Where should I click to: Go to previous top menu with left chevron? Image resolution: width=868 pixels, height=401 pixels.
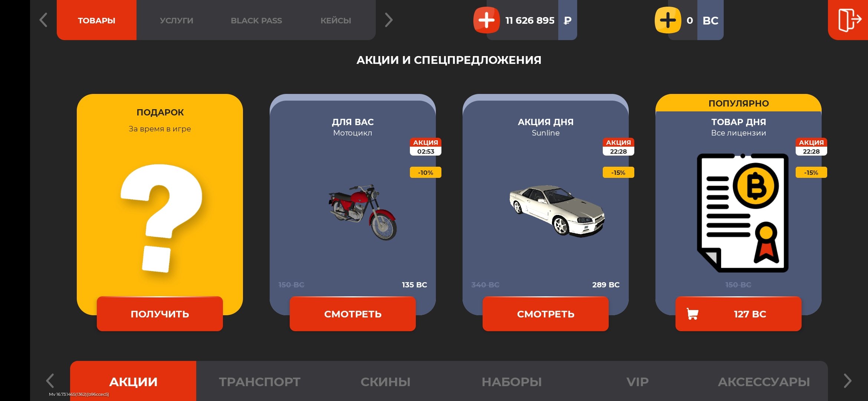point(43,20)
